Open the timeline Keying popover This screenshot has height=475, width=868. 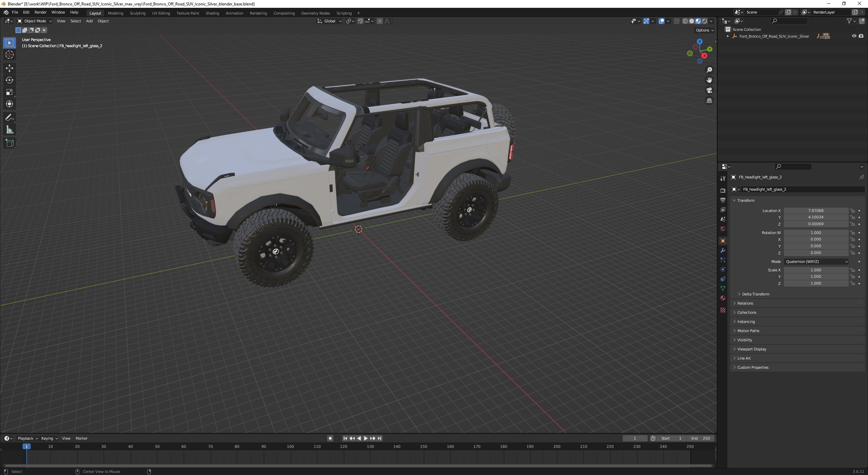(x=49, y=438)
